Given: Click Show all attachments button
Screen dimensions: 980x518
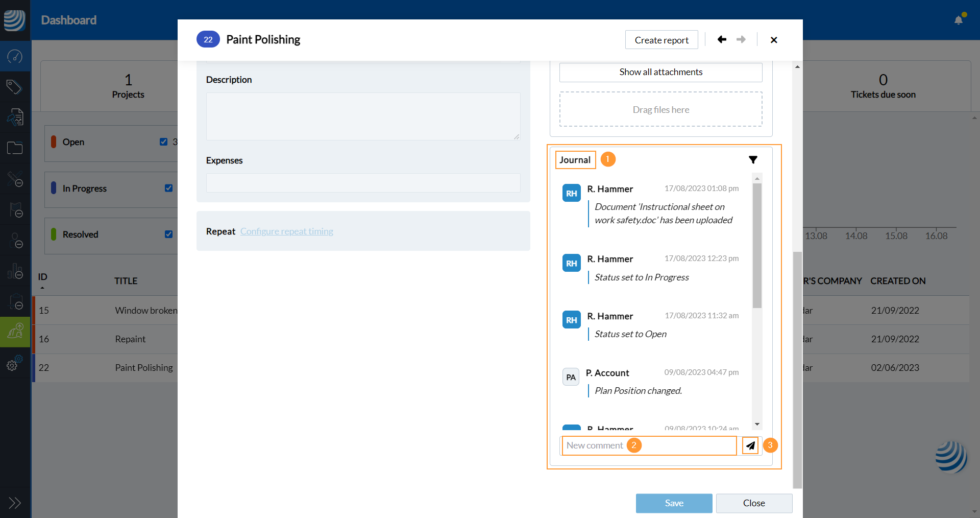Looking at the screenshot, I should (660, 72).
